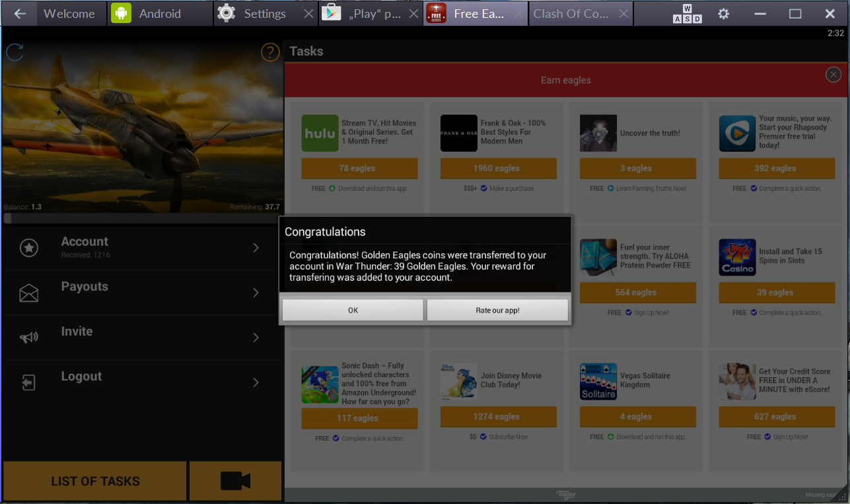Click the 3 eagles button
The image size is (850, 504).
(x=638, y=168)
